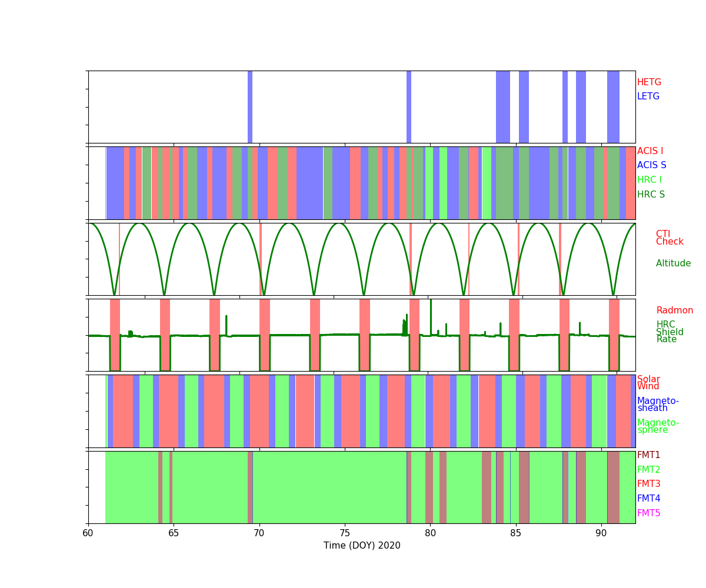
Task: Click the red HETG legend label
Action: tap(649, 82)
